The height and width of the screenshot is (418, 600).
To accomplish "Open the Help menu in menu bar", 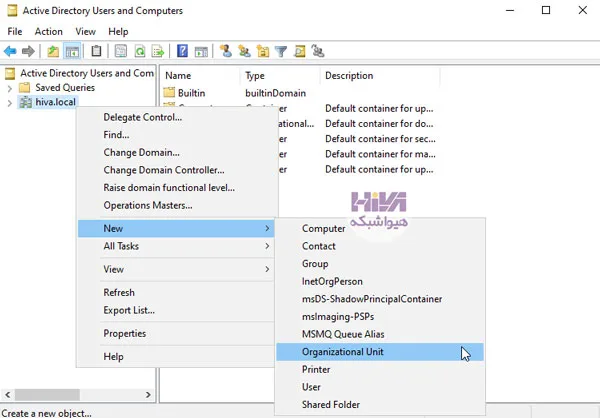I will tap(118, 31).
